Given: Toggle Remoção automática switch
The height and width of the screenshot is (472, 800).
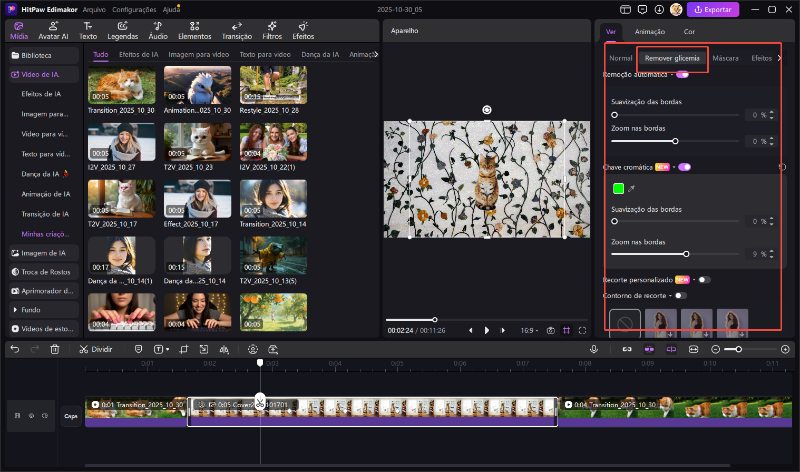Looking at the screenshot, I should 682,74.
